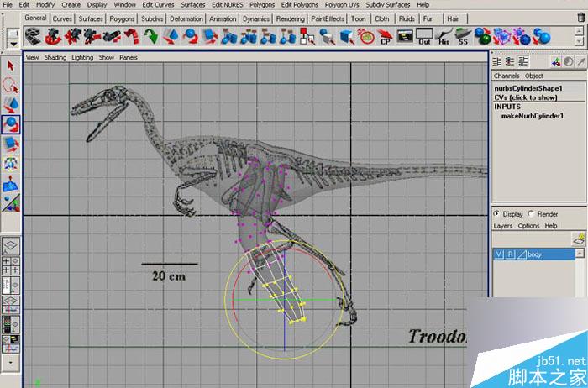
Task: Choose the Move tool in left toolbox
Action: click(x=11, y=105)
